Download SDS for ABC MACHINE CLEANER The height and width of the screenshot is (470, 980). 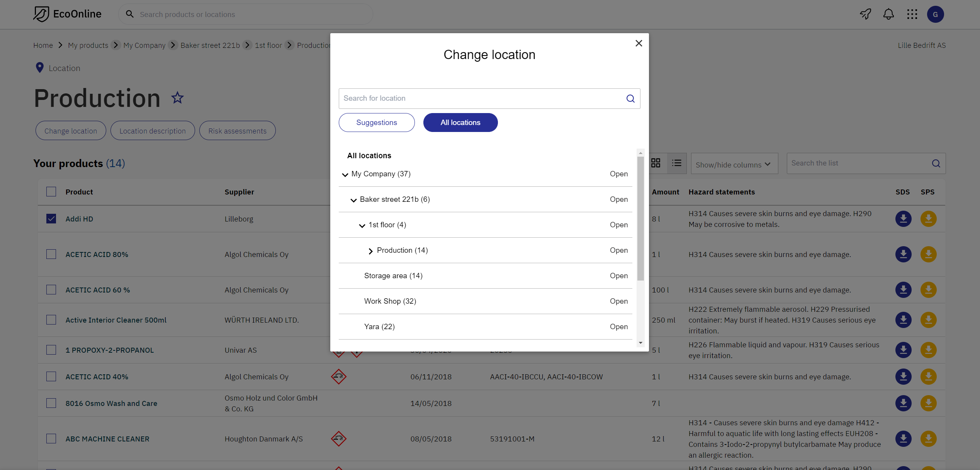tap(903, 439)
